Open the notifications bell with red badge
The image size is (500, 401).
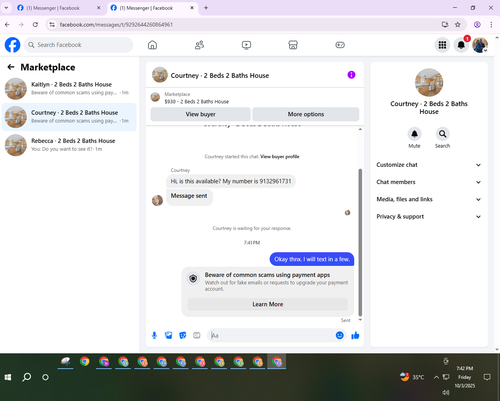(461, 45)
